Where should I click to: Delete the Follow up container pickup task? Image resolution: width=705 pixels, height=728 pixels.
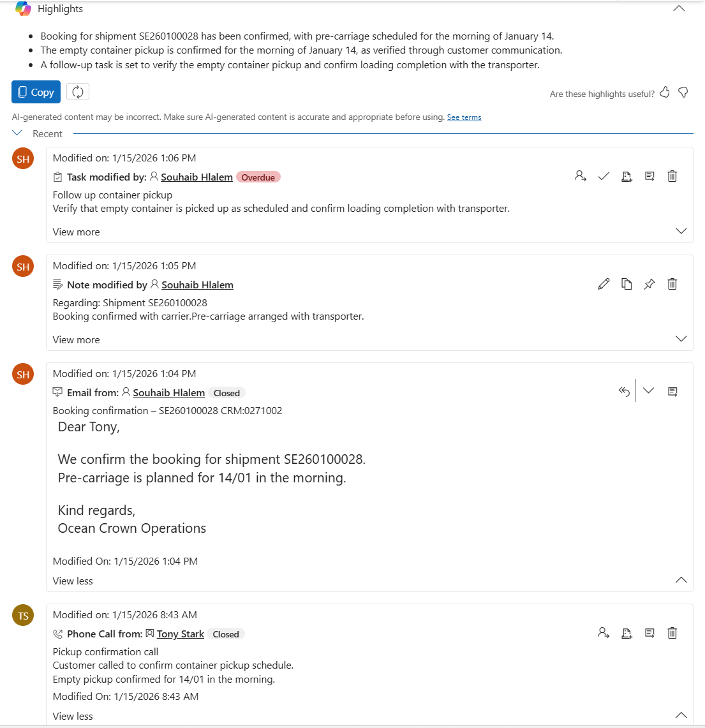(672, 176)
